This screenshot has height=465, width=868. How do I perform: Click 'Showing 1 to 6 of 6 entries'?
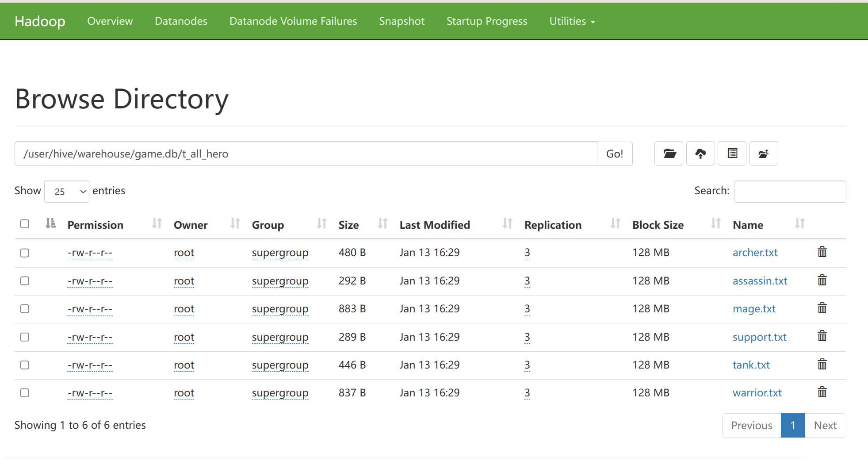coord(80,425)
